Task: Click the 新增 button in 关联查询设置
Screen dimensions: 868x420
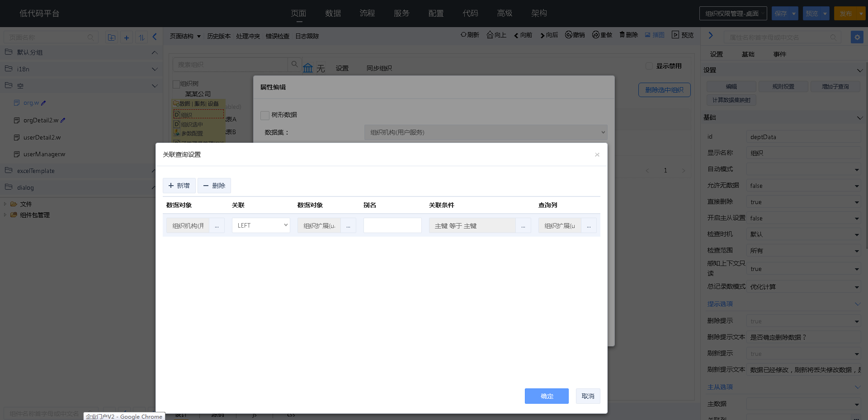Action: 179,185
